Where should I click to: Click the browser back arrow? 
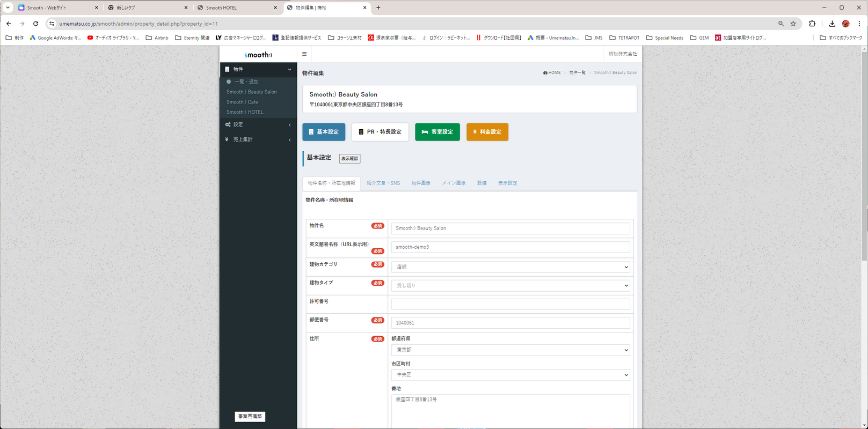point(9,24)
